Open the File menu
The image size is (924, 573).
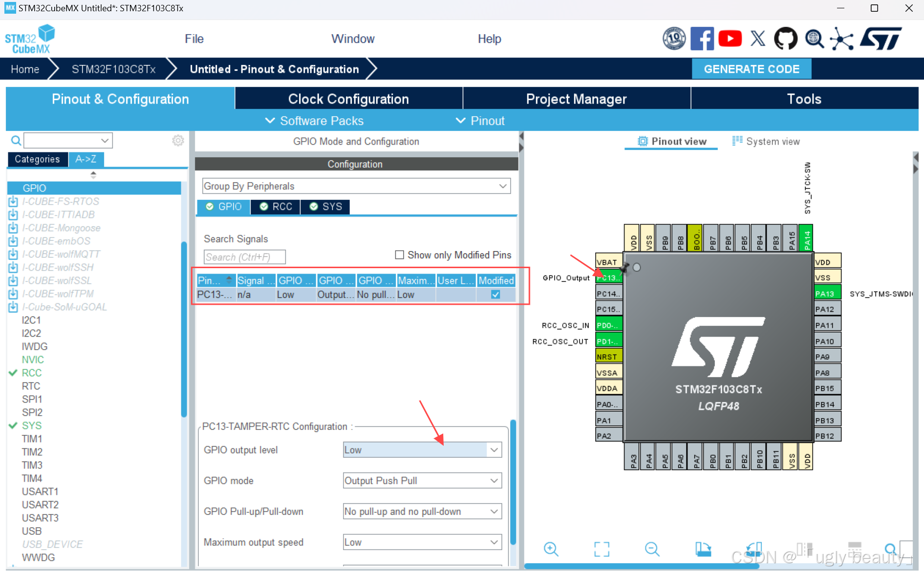(x=194, y=39)
